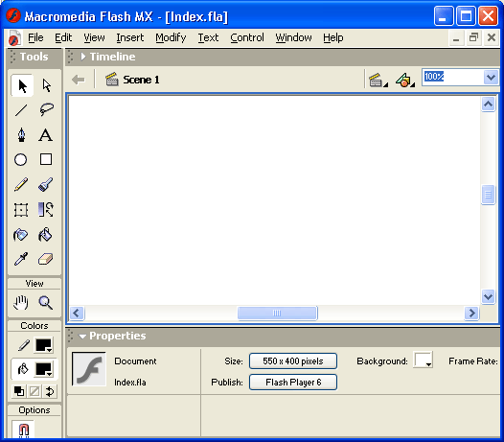Click the Flash Player 6 publish button

pos(293,383)
